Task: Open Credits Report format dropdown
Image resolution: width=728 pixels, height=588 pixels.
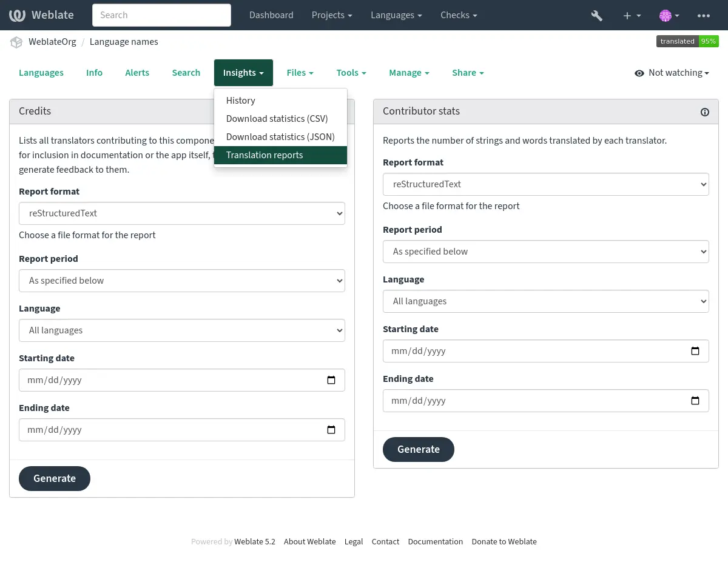Action: (x=182, y=213)
